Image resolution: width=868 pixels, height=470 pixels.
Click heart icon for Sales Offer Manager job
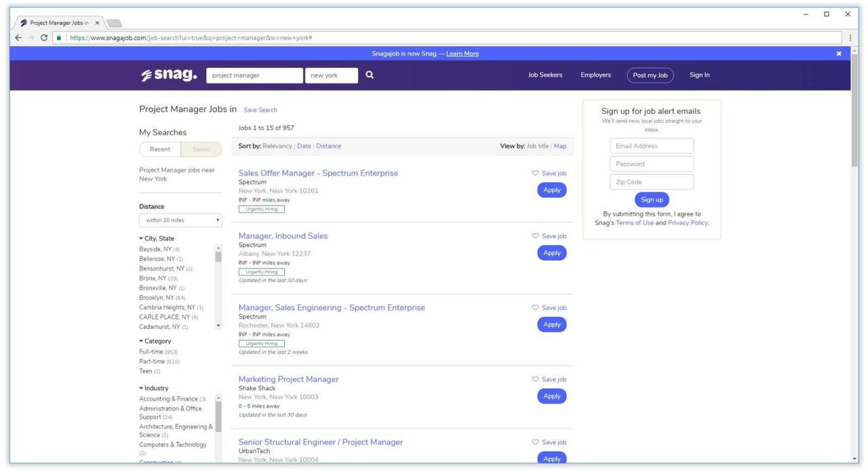point(536,173)
